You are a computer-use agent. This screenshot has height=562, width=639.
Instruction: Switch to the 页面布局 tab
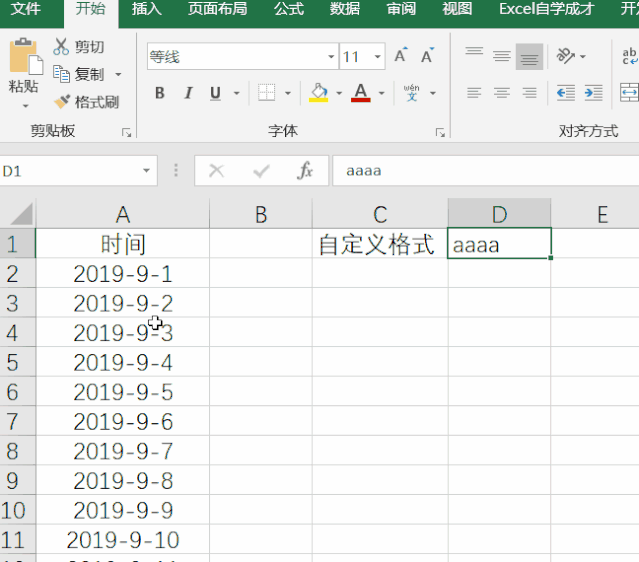point(218,9)
